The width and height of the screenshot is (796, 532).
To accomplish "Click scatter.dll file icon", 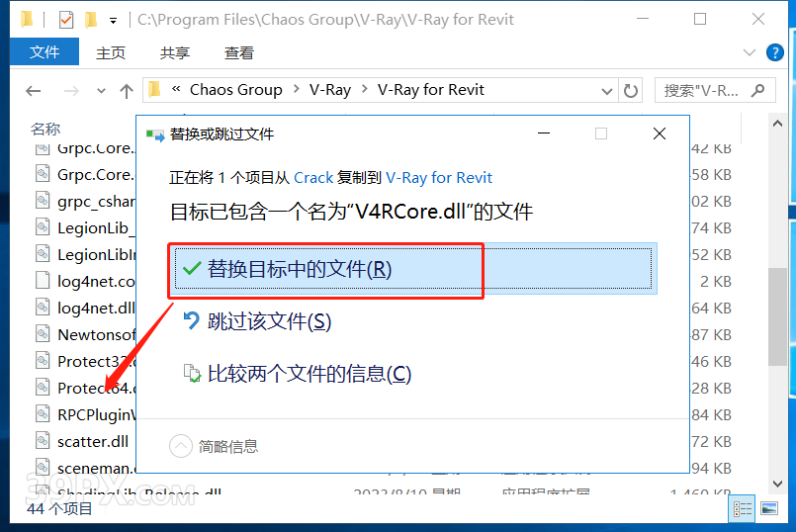I will coord(43,440).
